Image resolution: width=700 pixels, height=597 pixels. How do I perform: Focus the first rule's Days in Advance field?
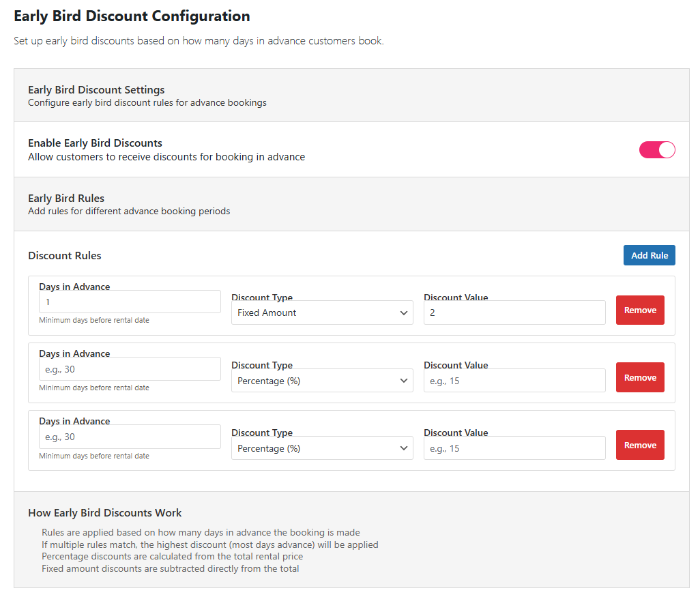click(130, 302)
